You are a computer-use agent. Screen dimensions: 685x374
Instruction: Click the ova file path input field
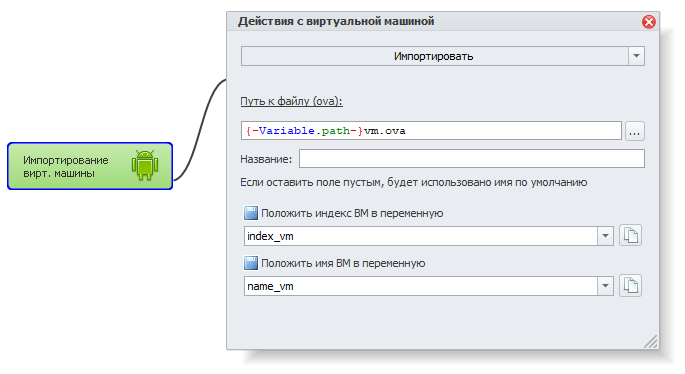(431, 131)
